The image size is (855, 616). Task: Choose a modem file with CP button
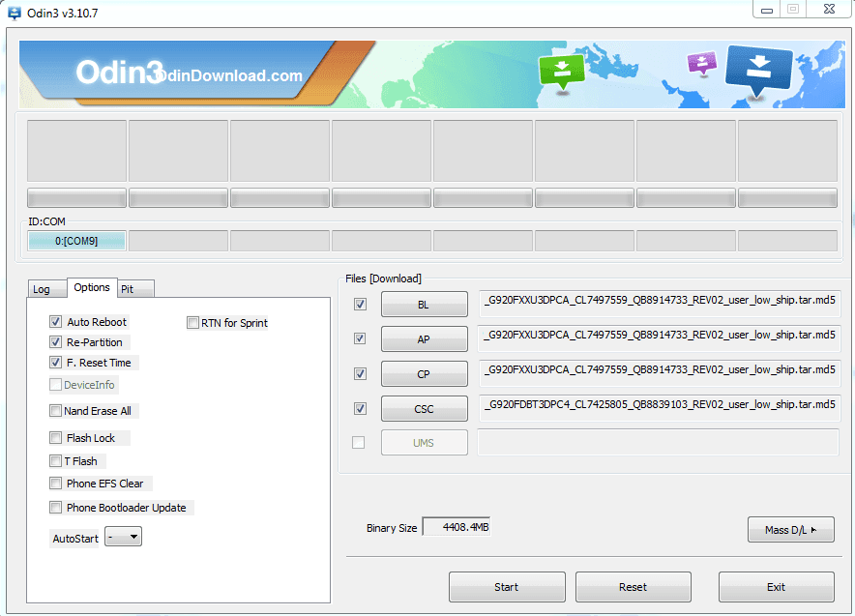pyautogui.click(x=425, y=374)
